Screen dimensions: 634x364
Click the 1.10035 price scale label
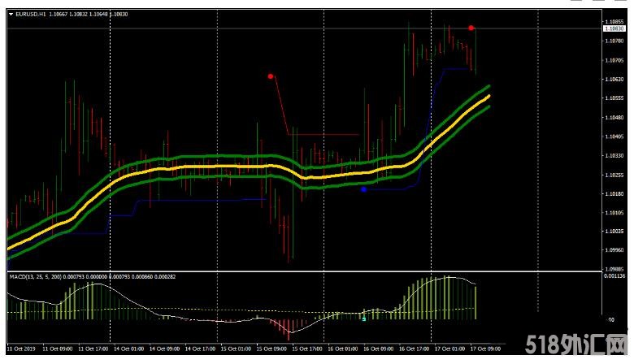[614, 232]
